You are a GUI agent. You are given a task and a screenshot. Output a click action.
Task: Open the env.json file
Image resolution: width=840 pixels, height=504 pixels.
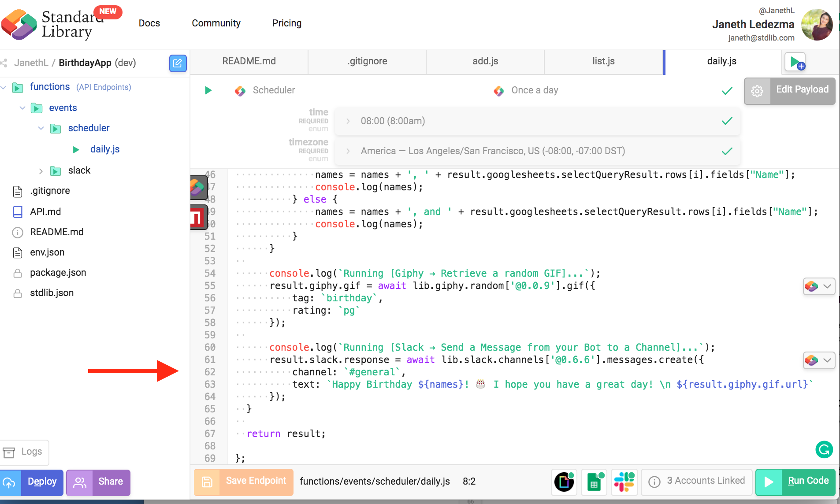click(x=47, y=252)
